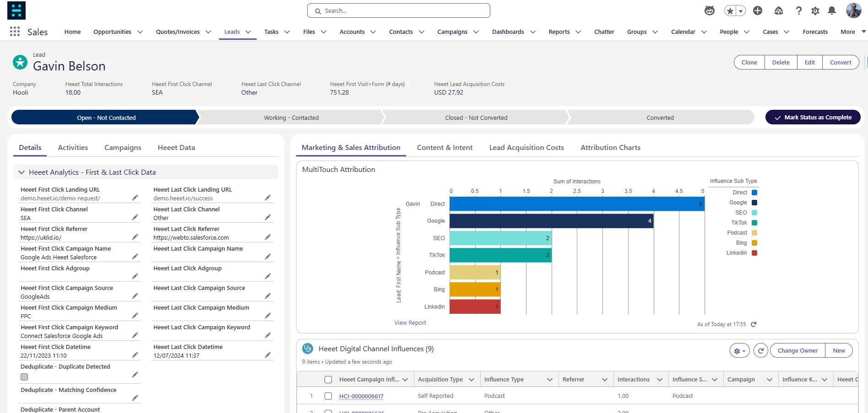The image size is (868, 413).
Task: Edit Heeet First Click Campaign Source pencil
Action: [135, 296]
